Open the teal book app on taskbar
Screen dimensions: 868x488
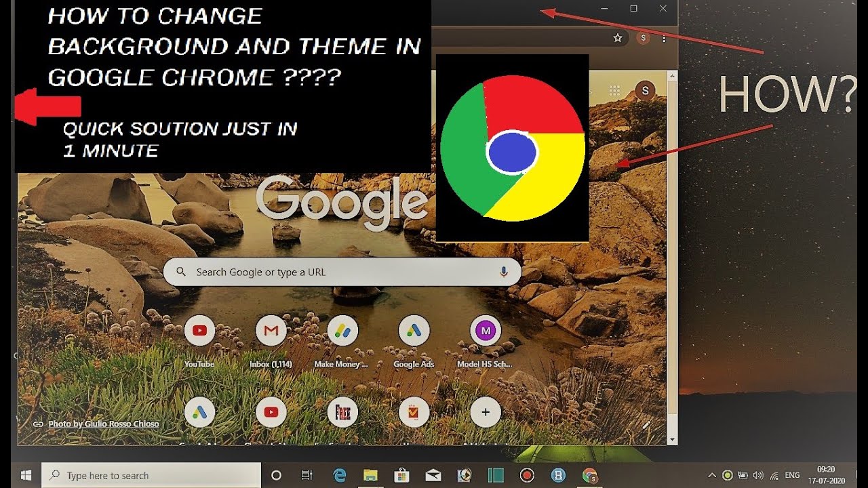[x=496, y=475]
